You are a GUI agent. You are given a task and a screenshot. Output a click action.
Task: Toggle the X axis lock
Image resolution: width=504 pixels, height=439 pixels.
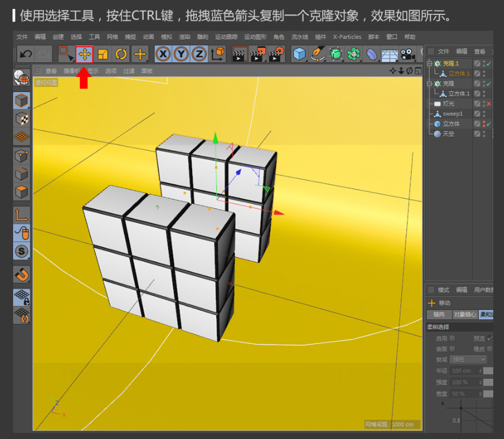pos(163,54)
